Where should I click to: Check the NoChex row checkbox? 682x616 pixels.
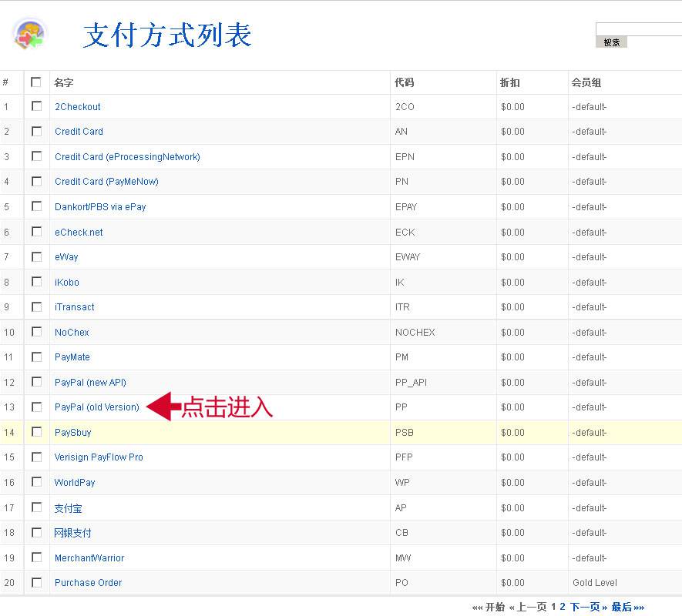[x=35, y=332]
